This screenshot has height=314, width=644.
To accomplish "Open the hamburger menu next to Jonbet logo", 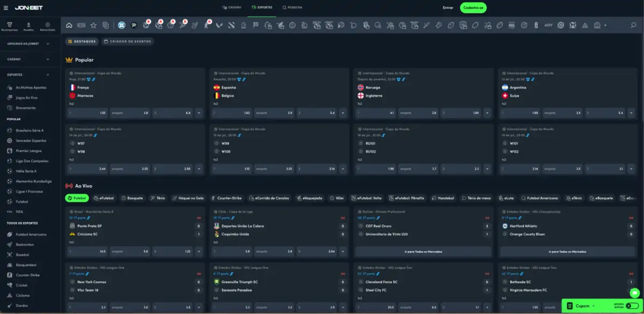I will [6, 8].
